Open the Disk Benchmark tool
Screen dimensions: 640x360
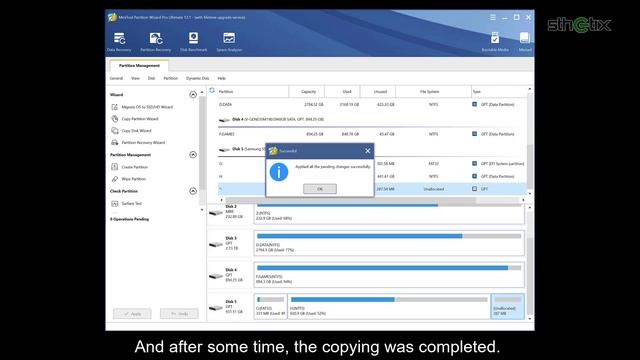tap(193, 42)
